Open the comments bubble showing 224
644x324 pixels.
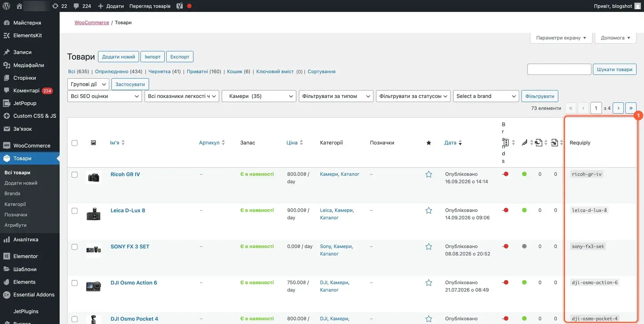[82, 6]
